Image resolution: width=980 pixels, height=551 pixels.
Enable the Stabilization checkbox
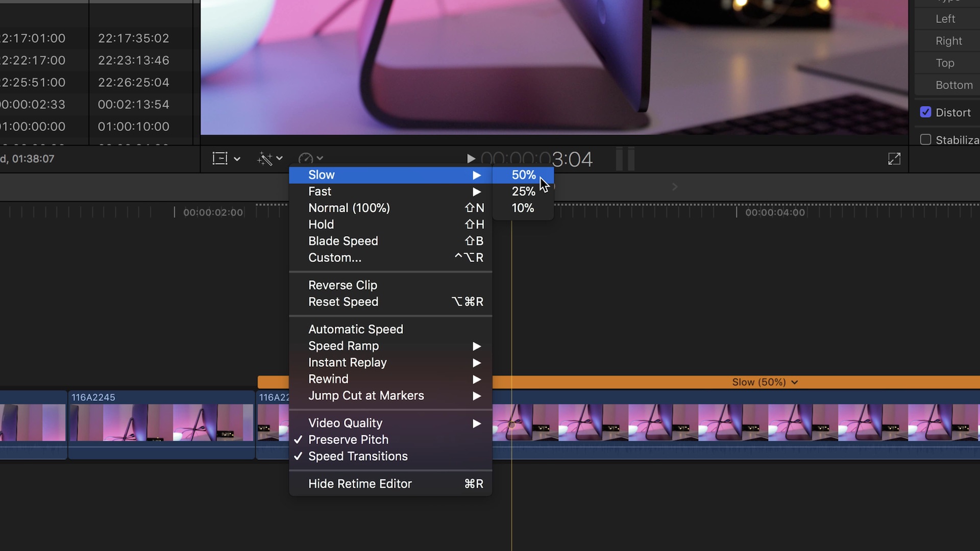tap(926, 139)
